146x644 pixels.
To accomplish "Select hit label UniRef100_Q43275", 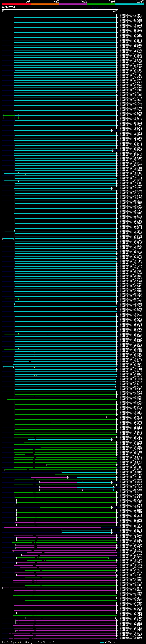I will (131, 93).
